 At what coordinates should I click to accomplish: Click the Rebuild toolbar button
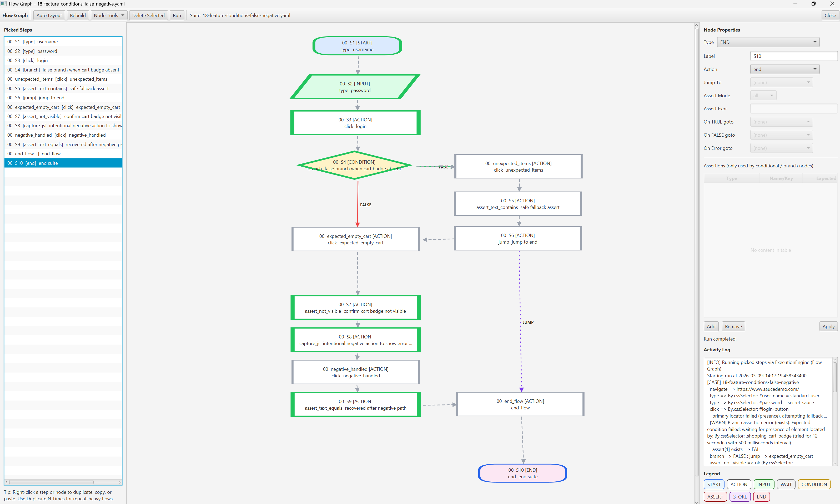78,15
